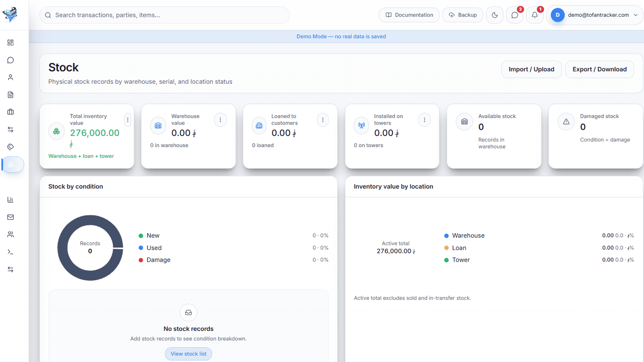Image resolution: width=644 pixels, height=362 pixels.
Task: Click the Backup button
Action: [x=463, y=15]
